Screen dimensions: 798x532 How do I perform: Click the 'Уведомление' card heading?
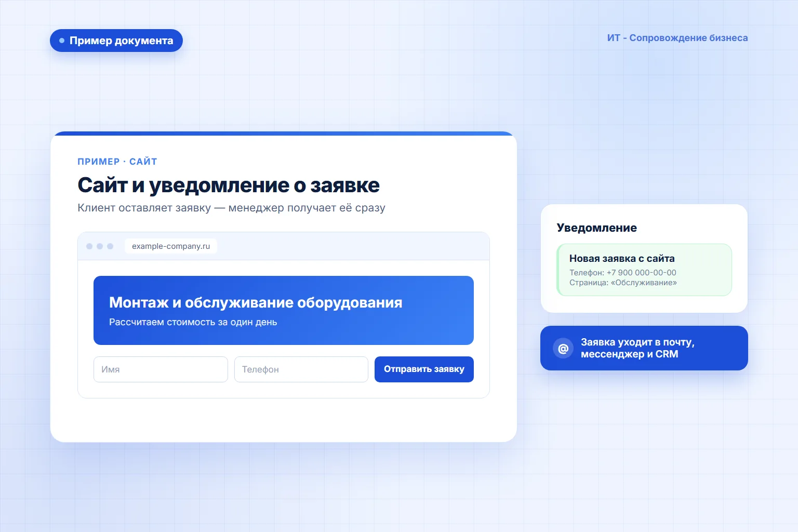pyautogui.click(x=596, y=228)
